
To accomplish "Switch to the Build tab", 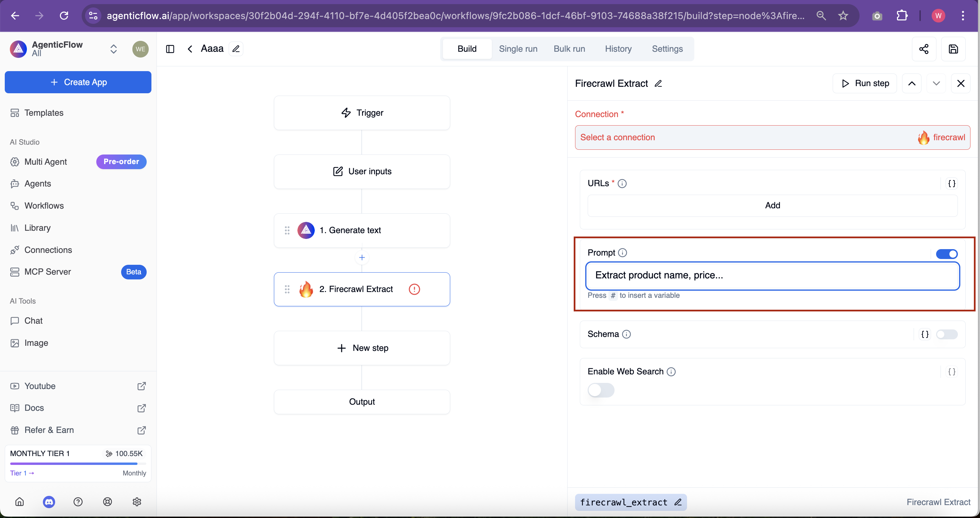I will tap(467, 49).
